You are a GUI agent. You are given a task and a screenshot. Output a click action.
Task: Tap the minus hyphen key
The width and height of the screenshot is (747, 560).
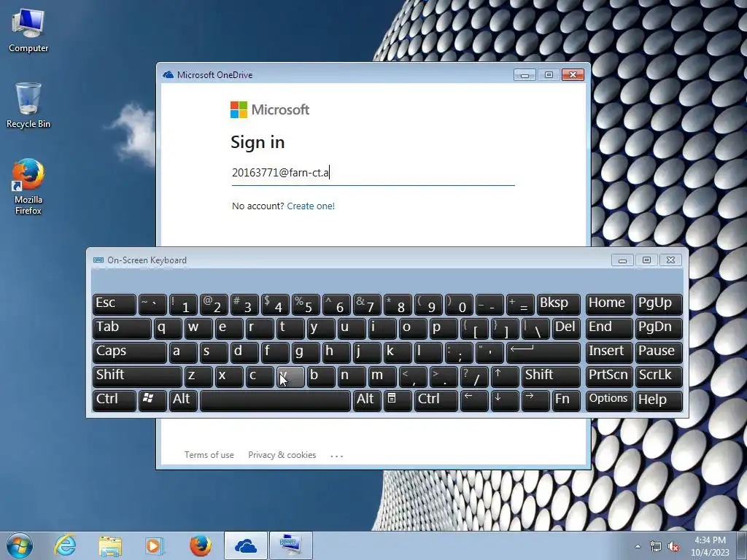click(489, 304)
